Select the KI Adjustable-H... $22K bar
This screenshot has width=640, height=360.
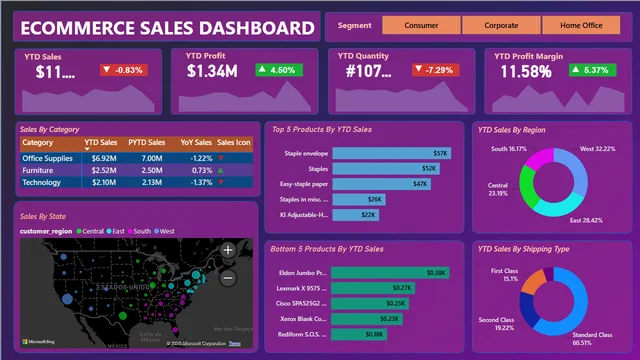point(356,215)
